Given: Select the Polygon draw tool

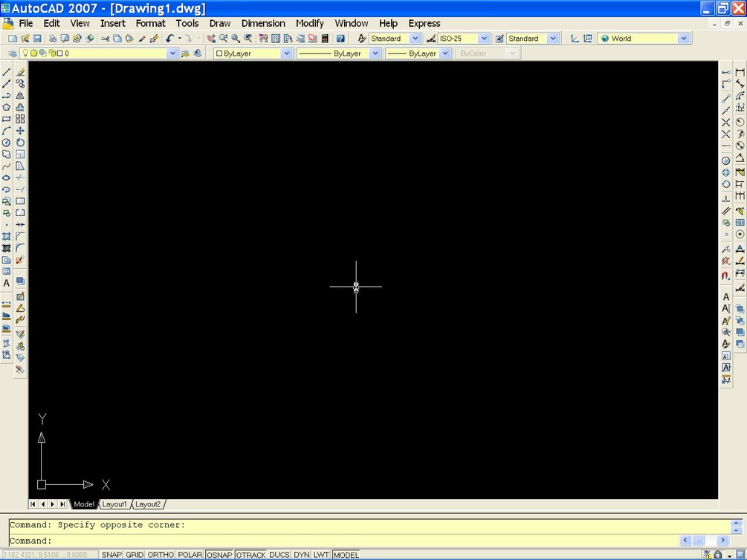Looking at the screenshot, I should click(x=7, y=108).
